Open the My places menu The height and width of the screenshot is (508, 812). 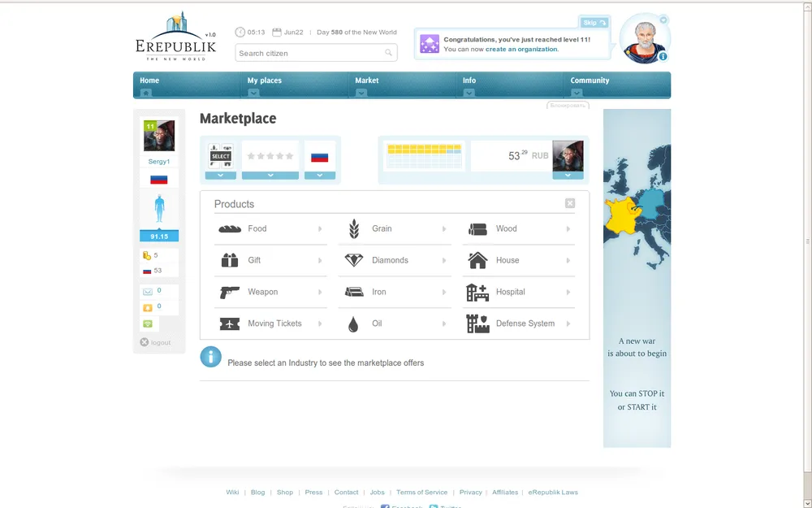264,80
